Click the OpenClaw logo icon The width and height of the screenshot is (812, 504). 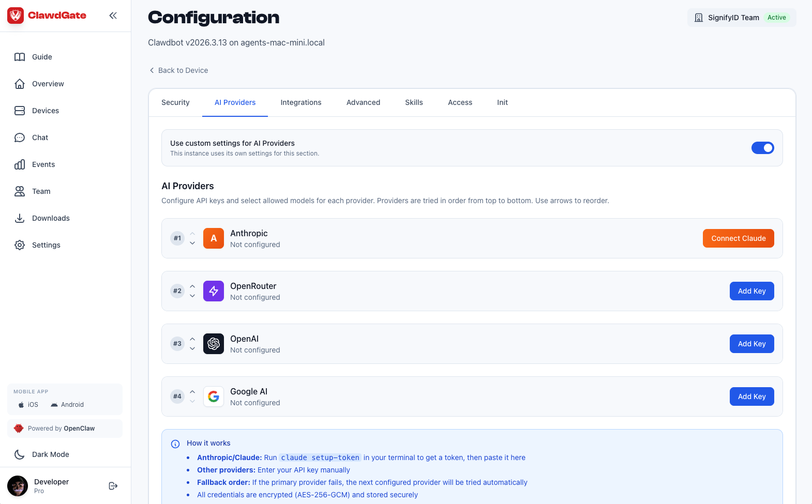pyautogui.click(x=19, y=429)
